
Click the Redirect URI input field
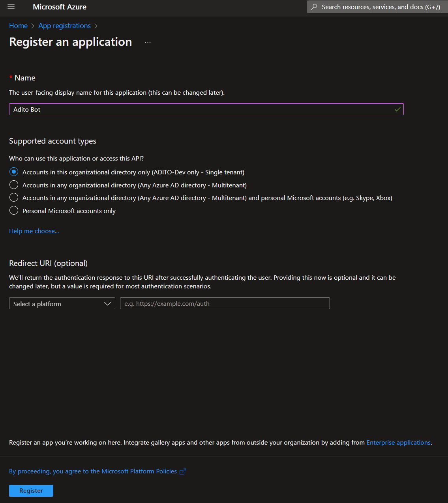click(225, 303)
